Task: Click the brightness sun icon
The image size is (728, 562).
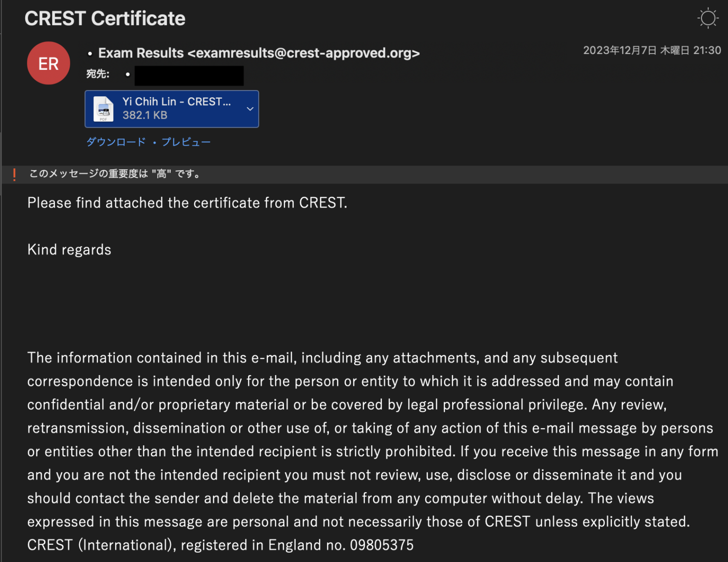Action: [708, 17]
